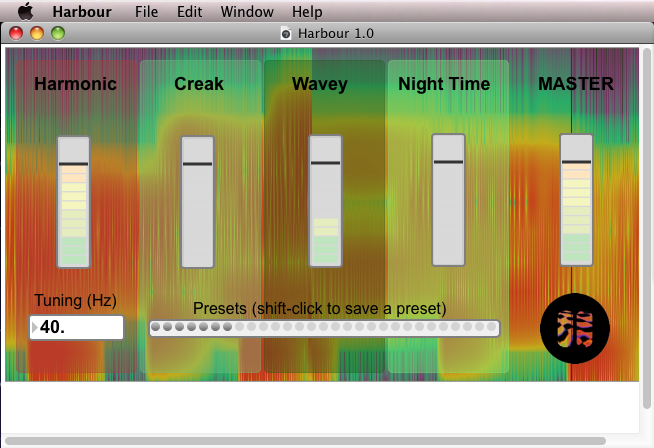Click the Tuning (Hz) label
The image size is (654, 448).
tap(75, 301)
